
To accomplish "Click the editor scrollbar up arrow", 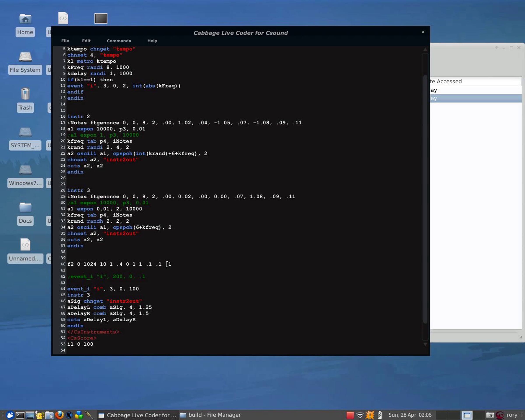I will (425, 49).
